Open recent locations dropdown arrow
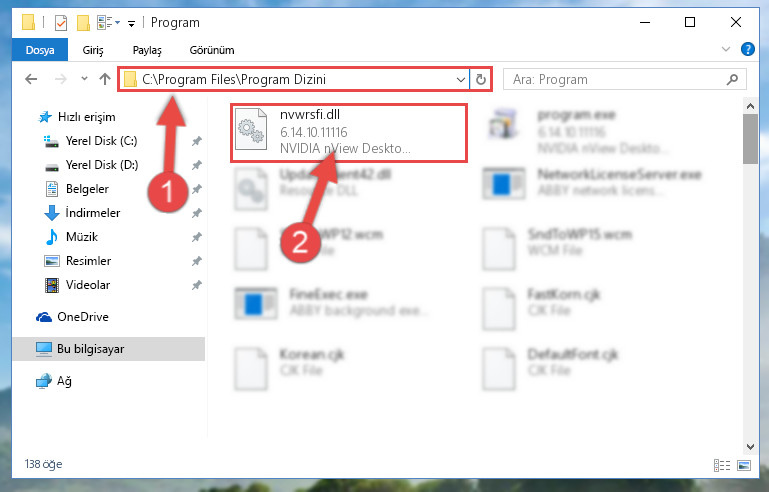 point(84,78)
